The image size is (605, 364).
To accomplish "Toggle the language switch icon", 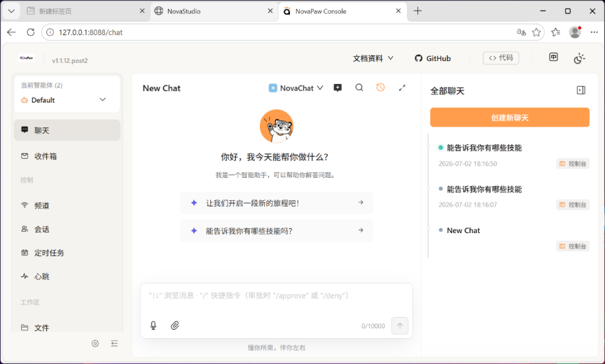I will pyautogui.click(x=554, y=57).
